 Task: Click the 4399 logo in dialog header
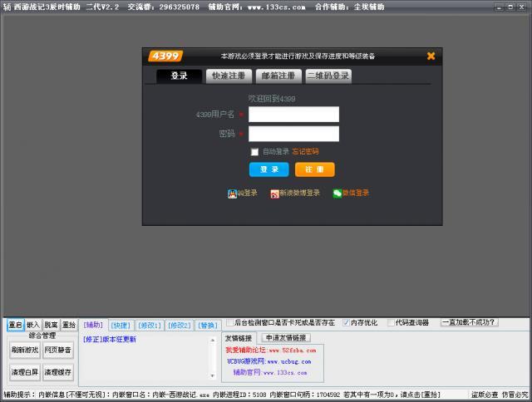click(x=165, y=56)
